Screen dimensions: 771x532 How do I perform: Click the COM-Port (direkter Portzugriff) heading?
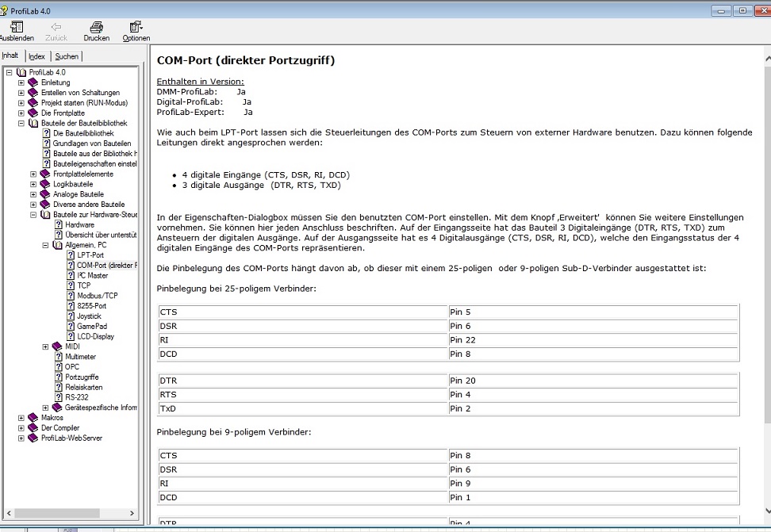246,60
